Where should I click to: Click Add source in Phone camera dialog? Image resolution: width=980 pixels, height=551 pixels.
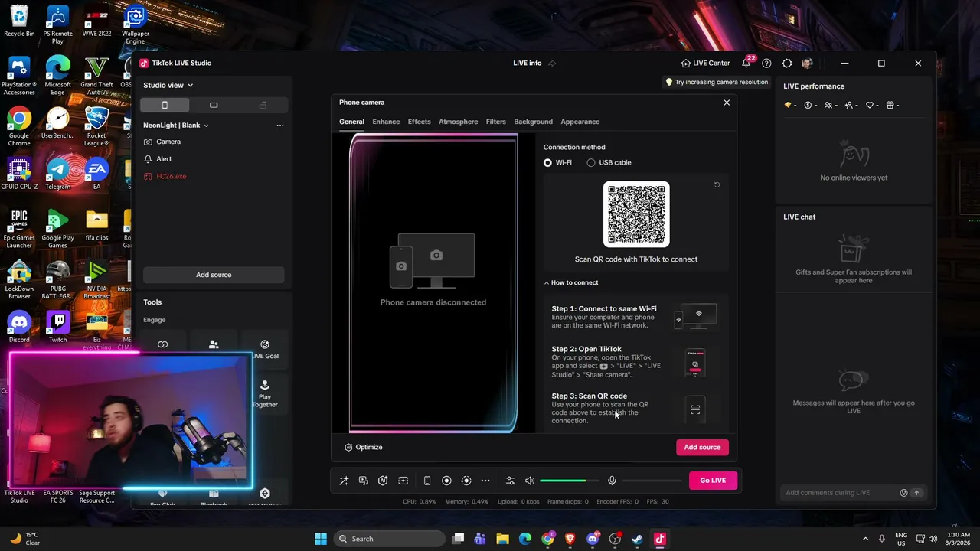tap(702, 448)
